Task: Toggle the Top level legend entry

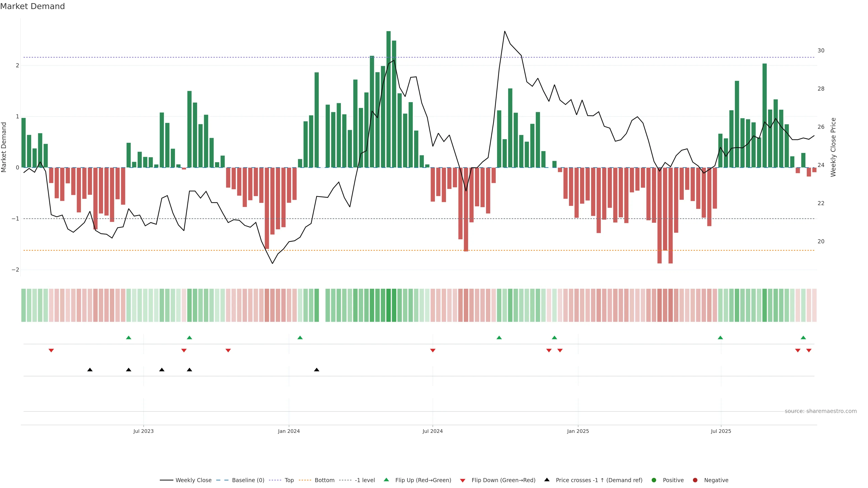Action: point(289,480)
